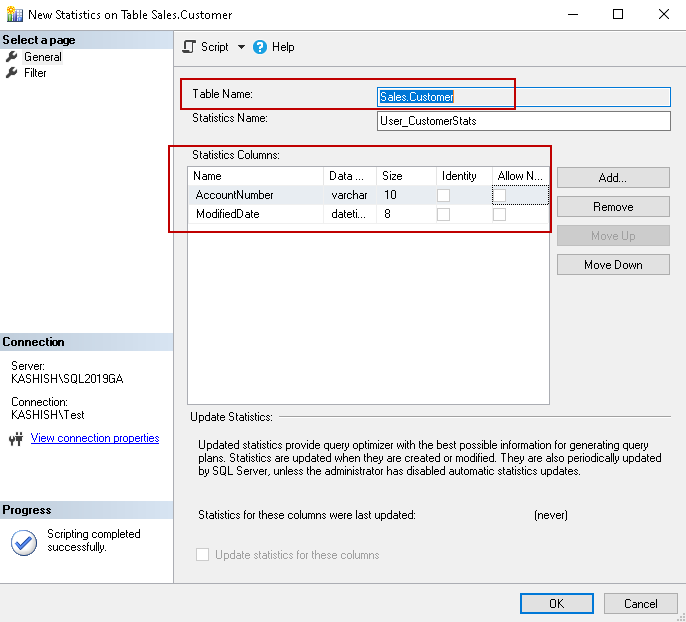Toggle Allow Nulls checkbox for ModifiedDate
The height and width of the screenshot is (622, 686).
499,214
